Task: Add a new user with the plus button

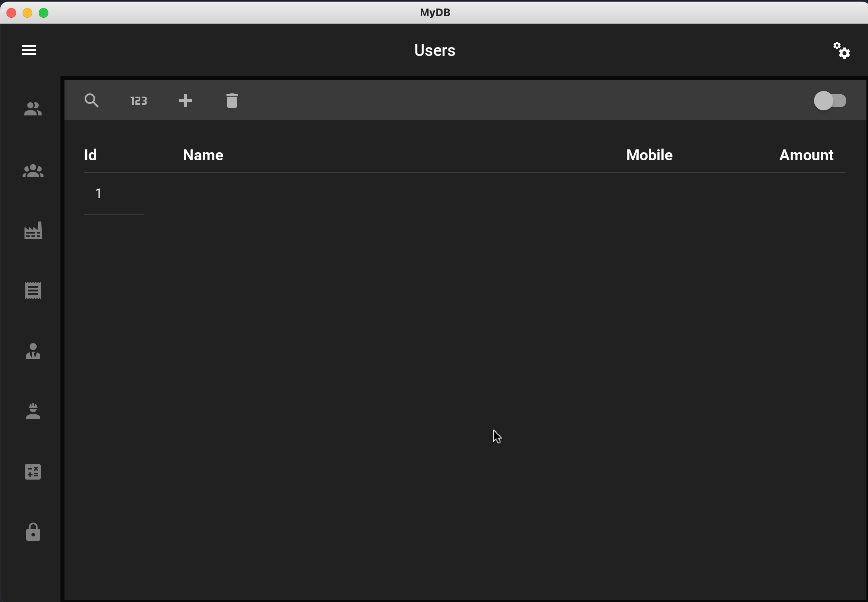Action: 185,101
